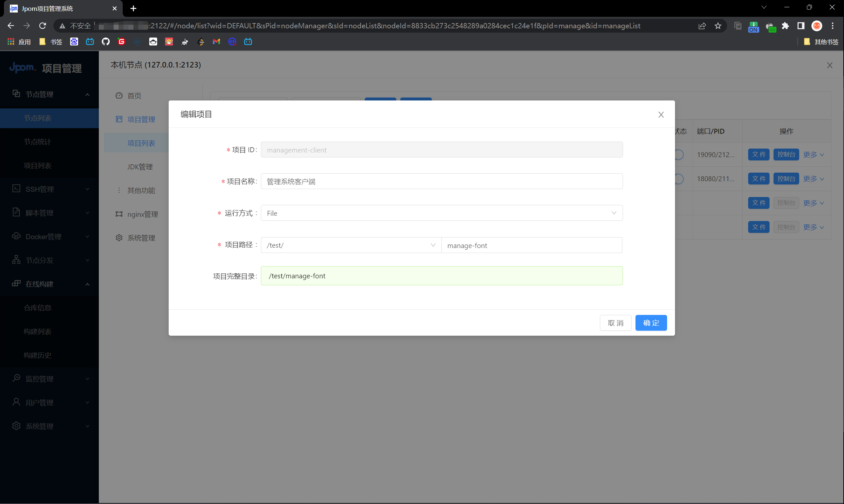Click the share page icon
This screenshot has width=844, height=504.
702,26
